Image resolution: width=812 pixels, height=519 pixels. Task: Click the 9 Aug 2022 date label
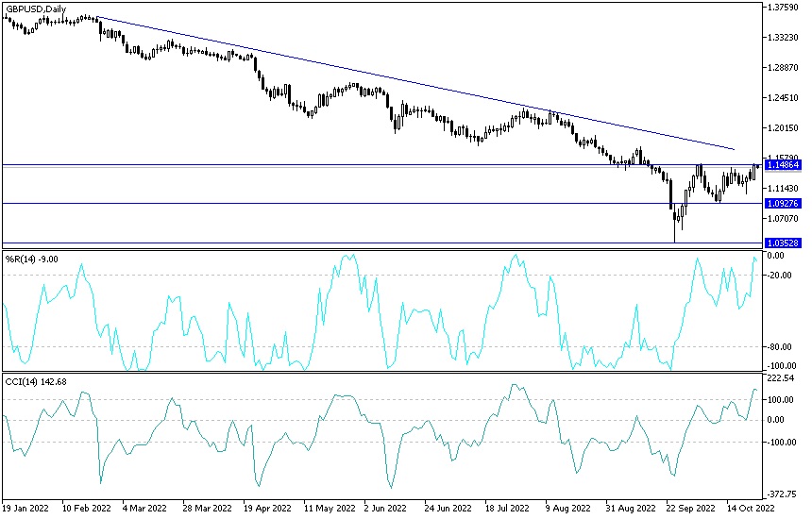pyautogui.click(x=568, y=508)
